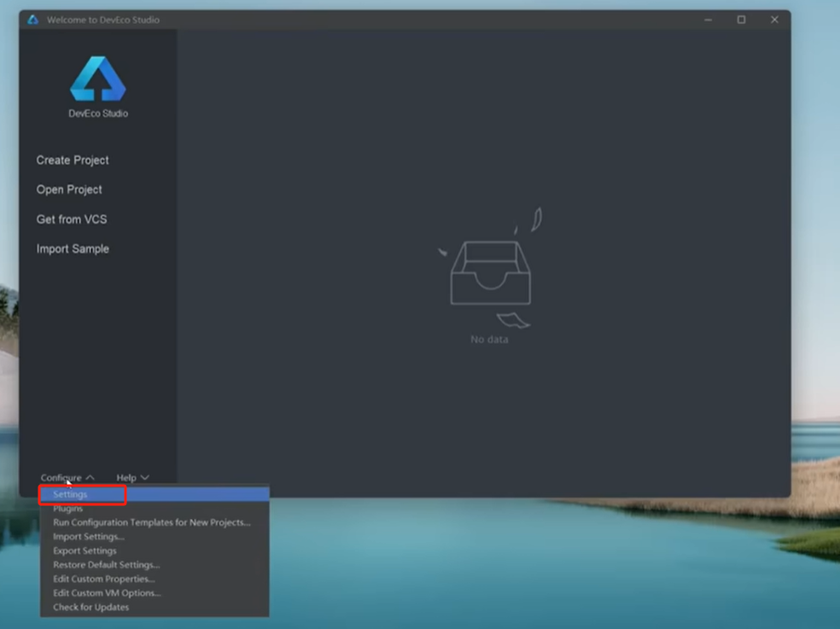Open Plugins from Configure menu
Image resolution: width=840 pixels, height=629 pixels.
tap(155, 509)
